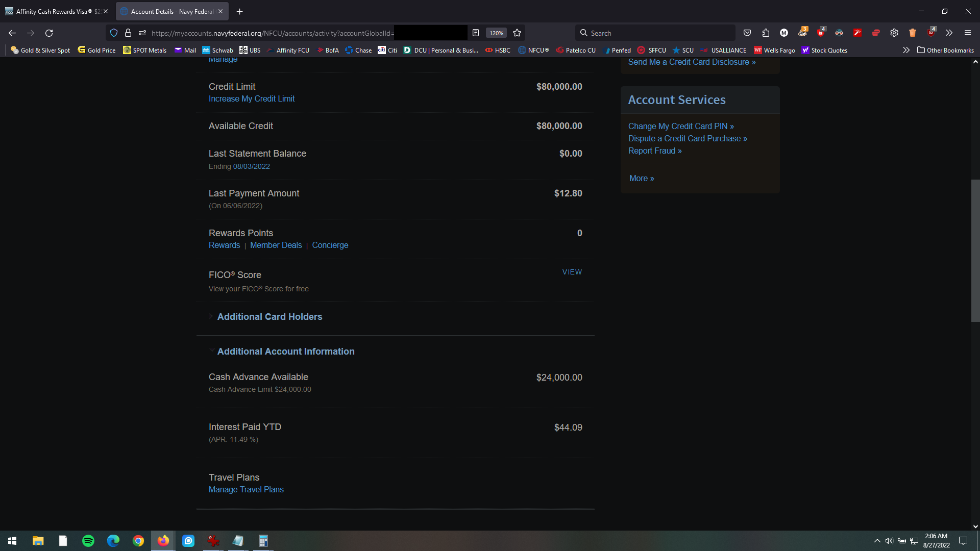Show more bookmarks chevron
The image size is (980, 551).
pyautogui.click(x=906, y=51)
